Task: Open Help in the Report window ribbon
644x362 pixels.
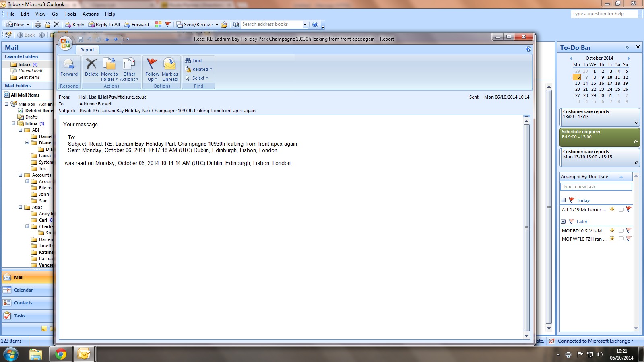Action: point(528,49)
